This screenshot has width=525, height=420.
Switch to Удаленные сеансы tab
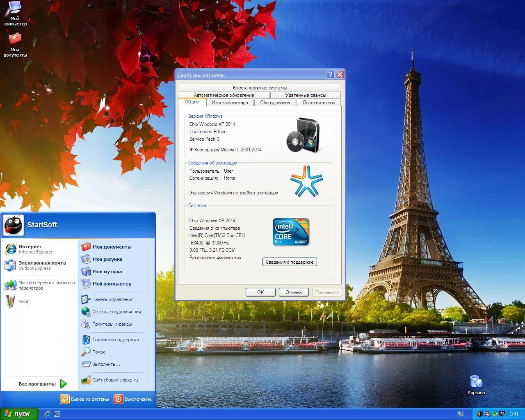click(x=306, y=95)
